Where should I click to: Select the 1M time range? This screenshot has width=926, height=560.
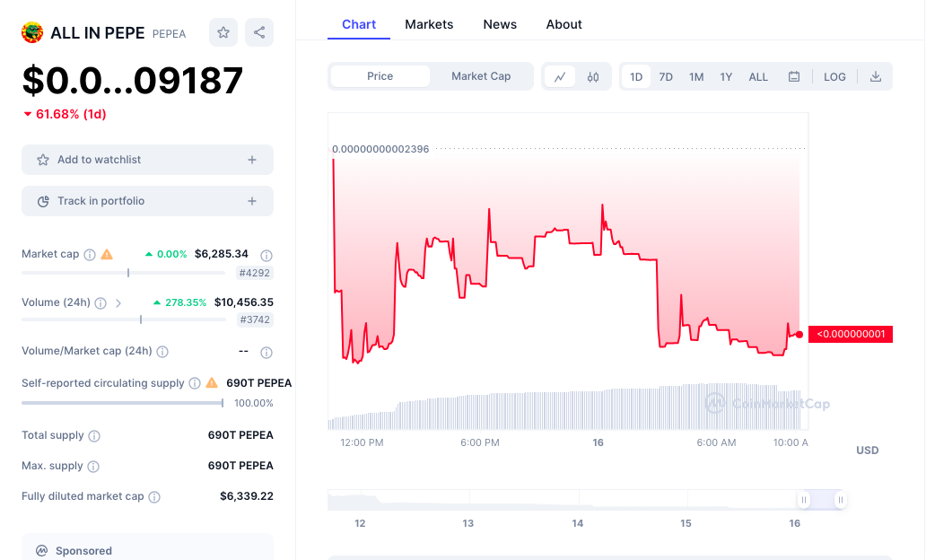tap(696, 77)
